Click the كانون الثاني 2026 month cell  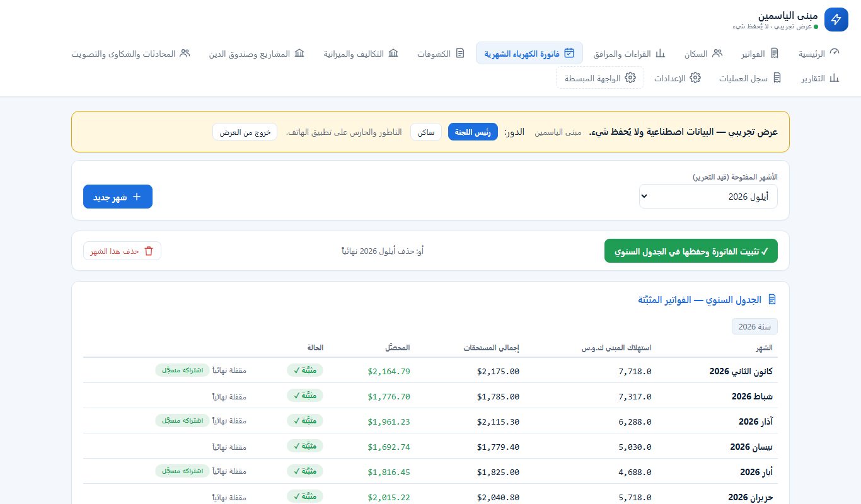[741, 371]
